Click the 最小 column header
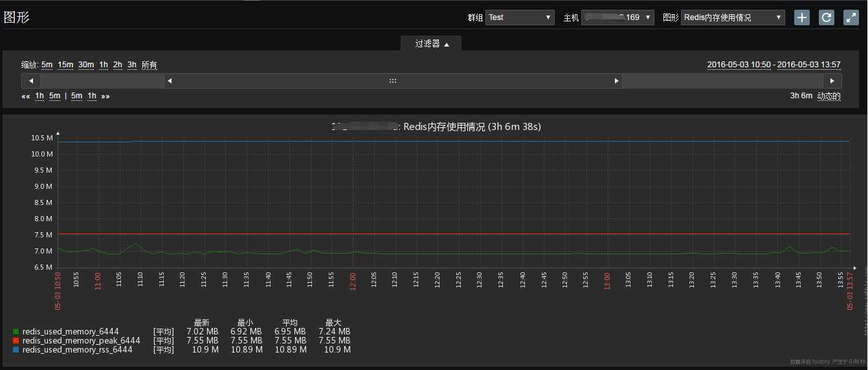 click(245, 323)
